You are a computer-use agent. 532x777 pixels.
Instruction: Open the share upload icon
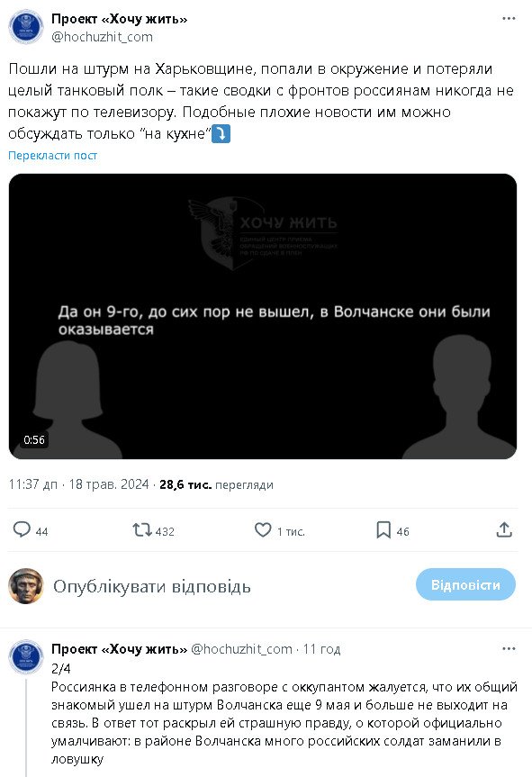(504, 529)
